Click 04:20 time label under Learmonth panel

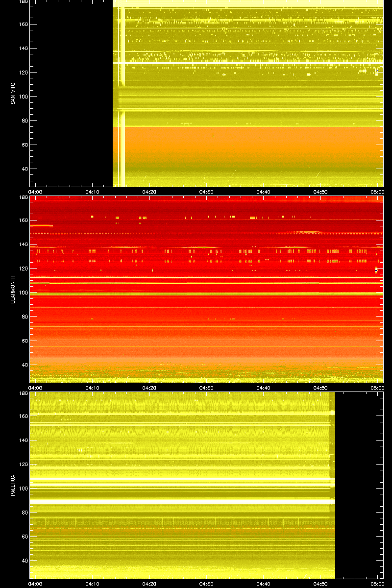(149, 388)
